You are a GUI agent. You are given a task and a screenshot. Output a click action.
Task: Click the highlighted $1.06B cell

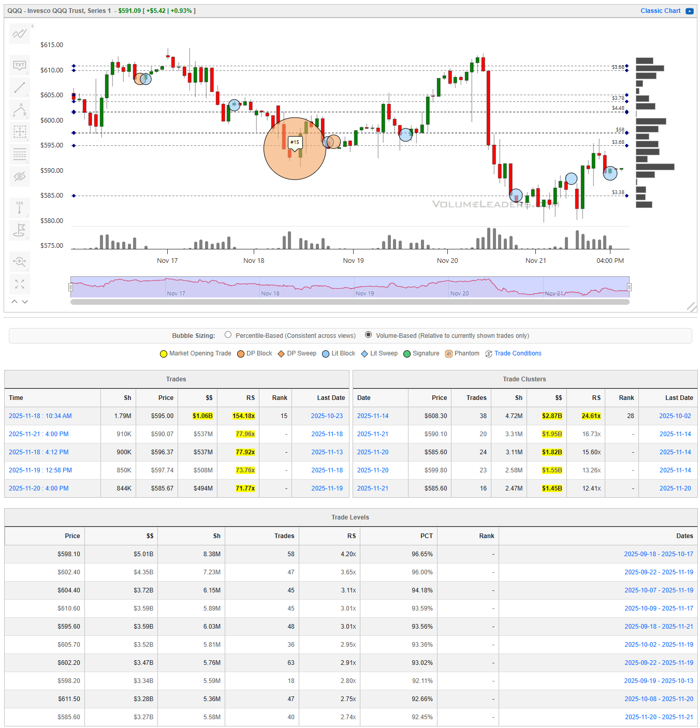[202, 416]
